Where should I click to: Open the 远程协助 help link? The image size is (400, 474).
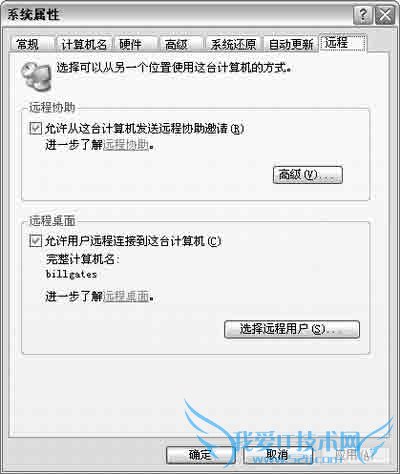point(126,145)
